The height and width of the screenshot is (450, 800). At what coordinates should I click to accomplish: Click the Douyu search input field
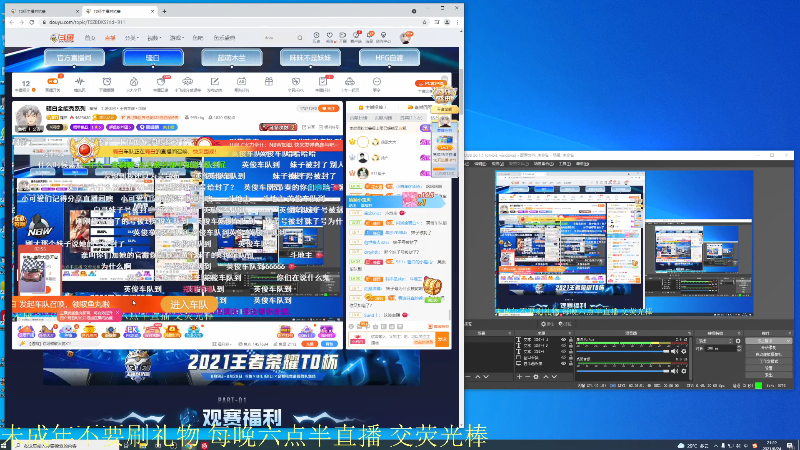point(279,38)
